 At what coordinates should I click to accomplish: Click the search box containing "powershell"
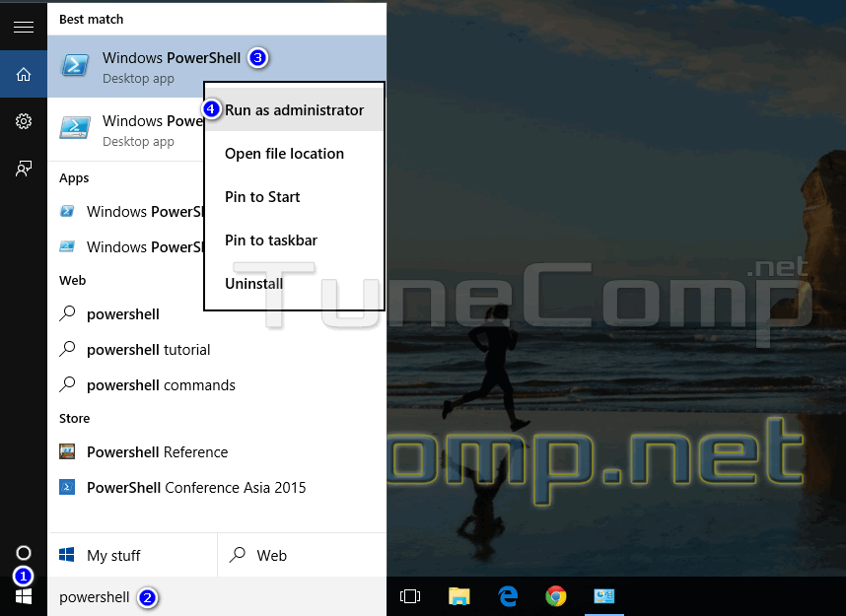pyautogui.click(x=217, y=596)
